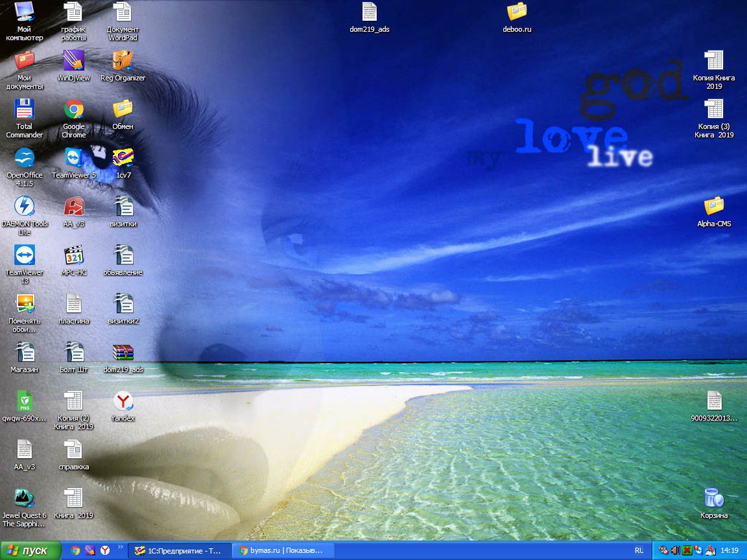
Task: Open the RL language indicator on taskbar
Action: 639,550
